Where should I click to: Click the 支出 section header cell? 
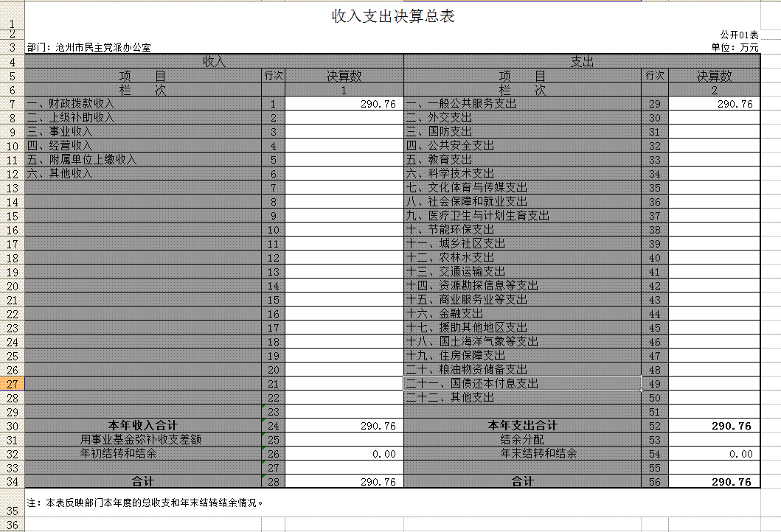coord(582,62)
